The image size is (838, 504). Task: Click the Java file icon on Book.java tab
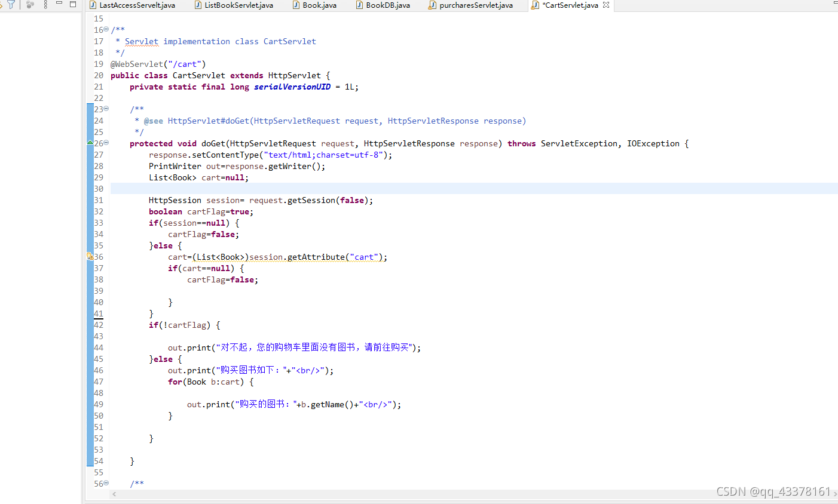(x=295, y=5)
